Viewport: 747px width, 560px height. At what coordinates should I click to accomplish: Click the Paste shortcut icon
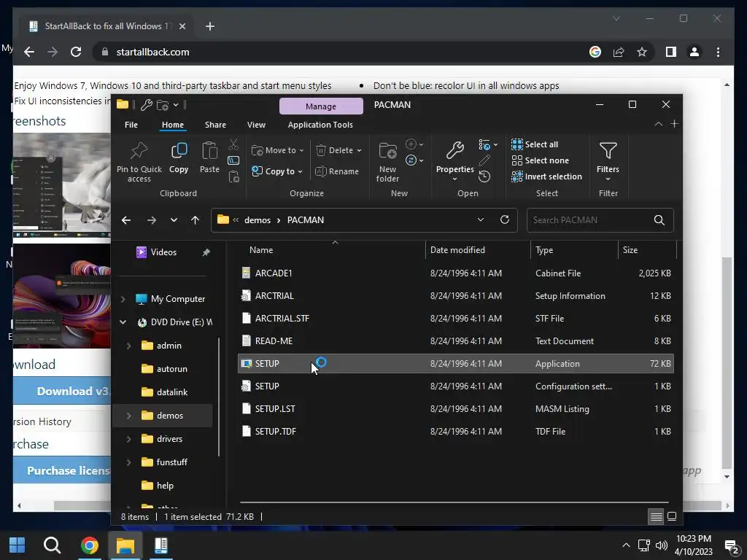[x=233, y=177]
